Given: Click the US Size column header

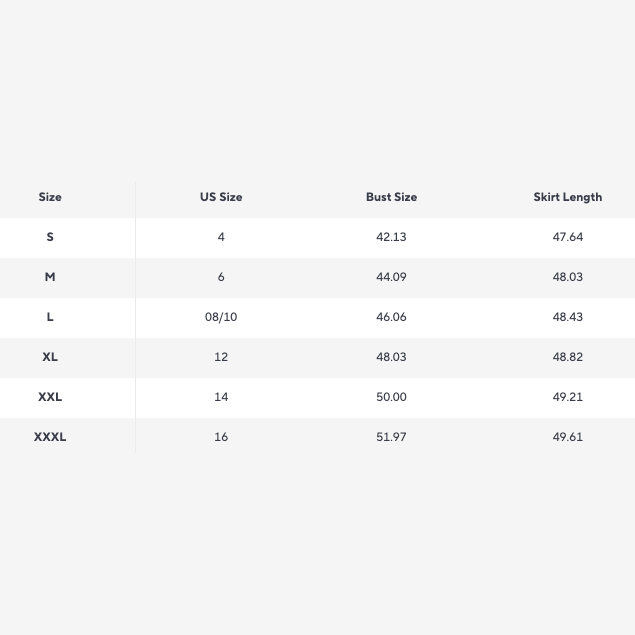Looking at the screenshot, I should (221, 197).
